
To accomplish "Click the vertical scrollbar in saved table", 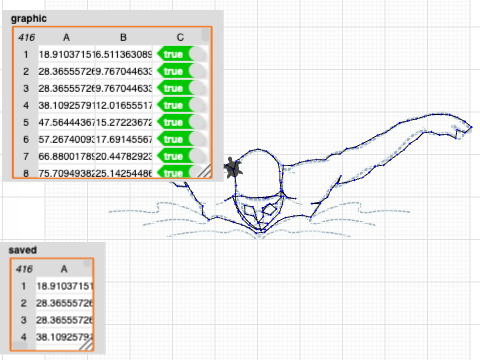I will pyautogui.click(x=87, y=263).
